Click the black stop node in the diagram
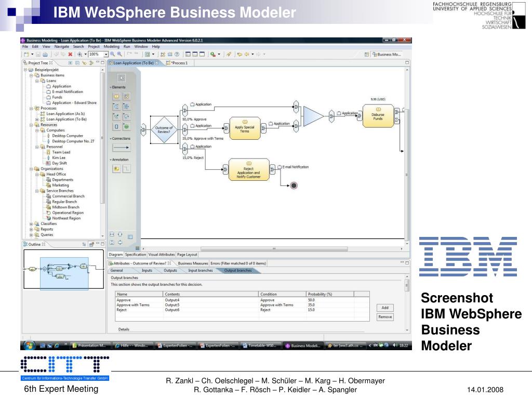Viewport: 532px width, 399px height. [294, 185]
